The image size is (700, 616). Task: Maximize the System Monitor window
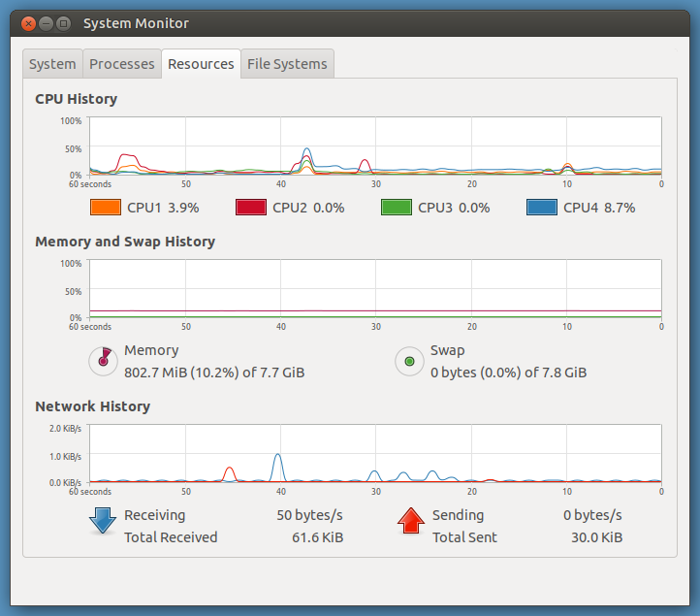point(64,22)
